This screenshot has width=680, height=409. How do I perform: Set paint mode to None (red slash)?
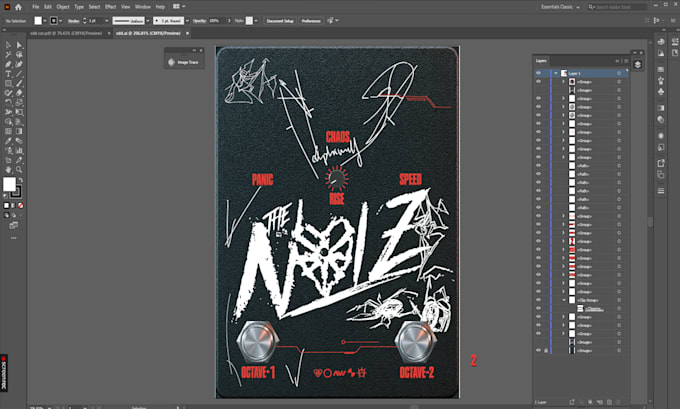click(20, 206)
